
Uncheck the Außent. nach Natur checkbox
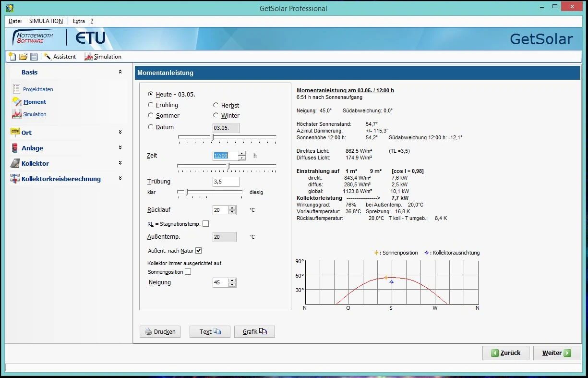tap(199, 251)
